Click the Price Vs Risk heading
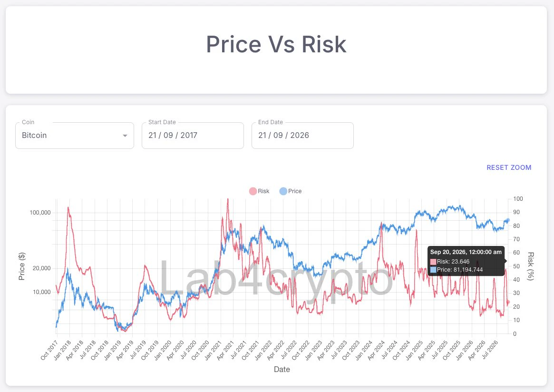 [x=276, y=45]
